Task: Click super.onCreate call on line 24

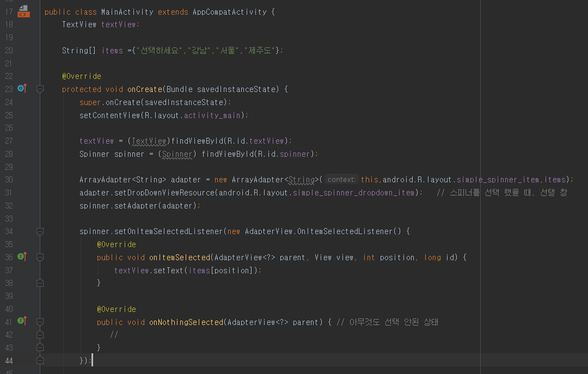Action: point(154,102)
